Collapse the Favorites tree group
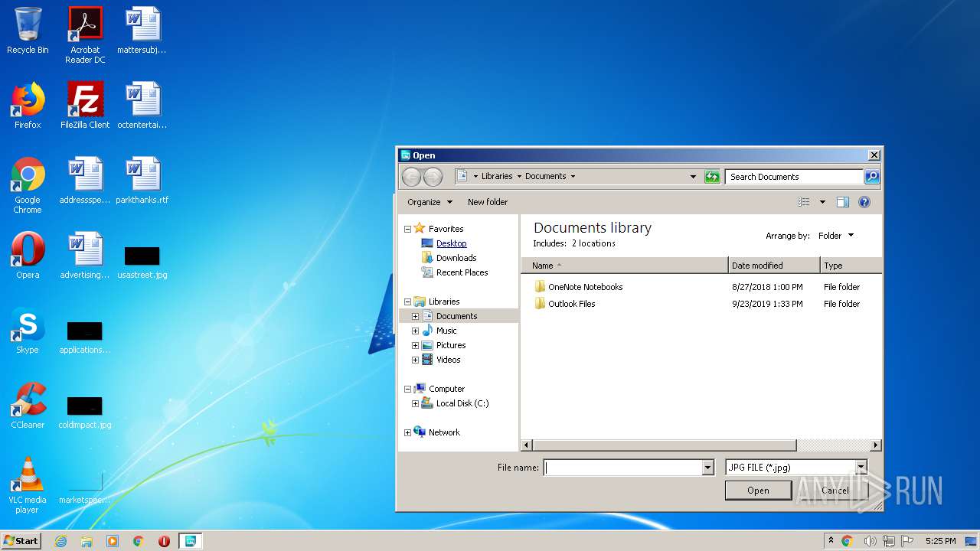980x551 pixels. click(x=407, y=229)
